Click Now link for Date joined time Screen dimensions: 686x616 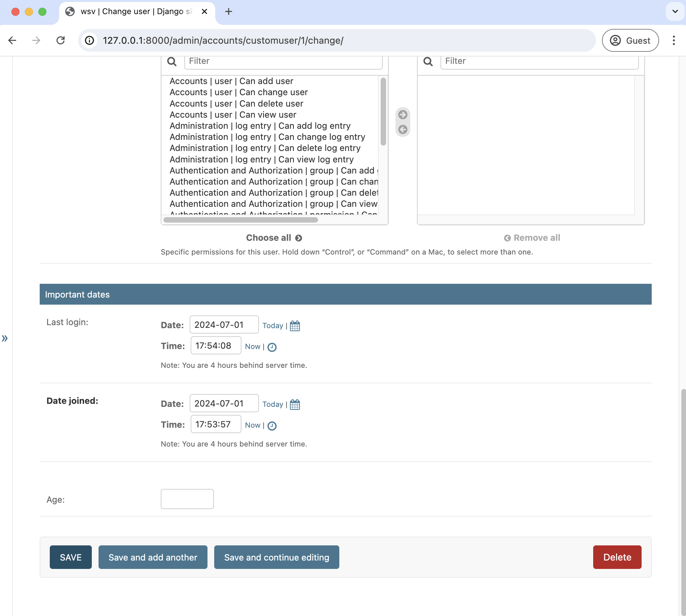click(252, 425)
